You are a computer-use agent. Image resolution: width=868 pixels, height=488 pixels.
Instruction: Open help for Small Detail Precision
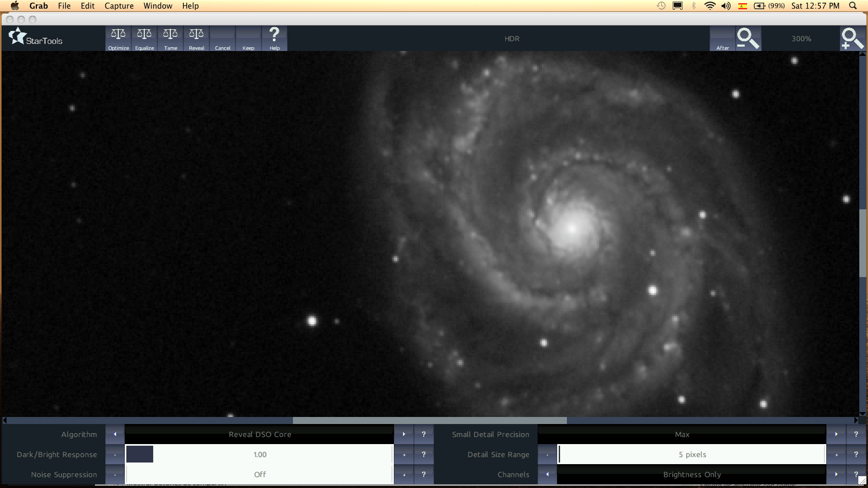point(856,434)
